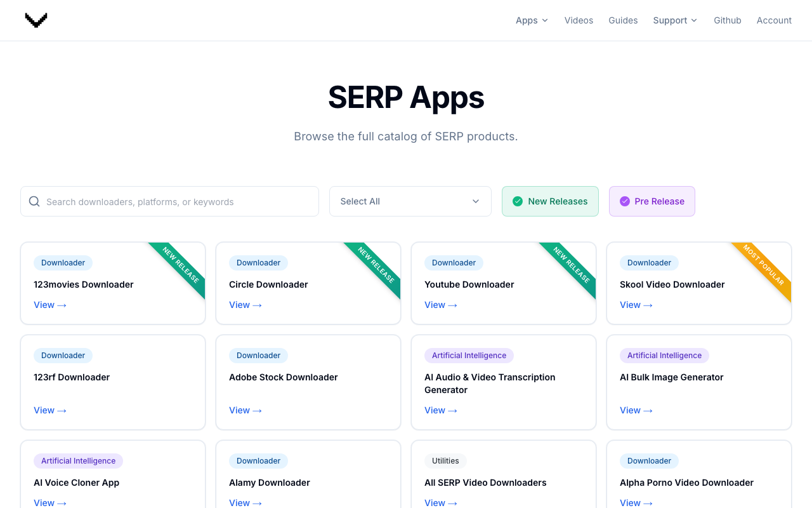View the Youtube Downloader

441,305
